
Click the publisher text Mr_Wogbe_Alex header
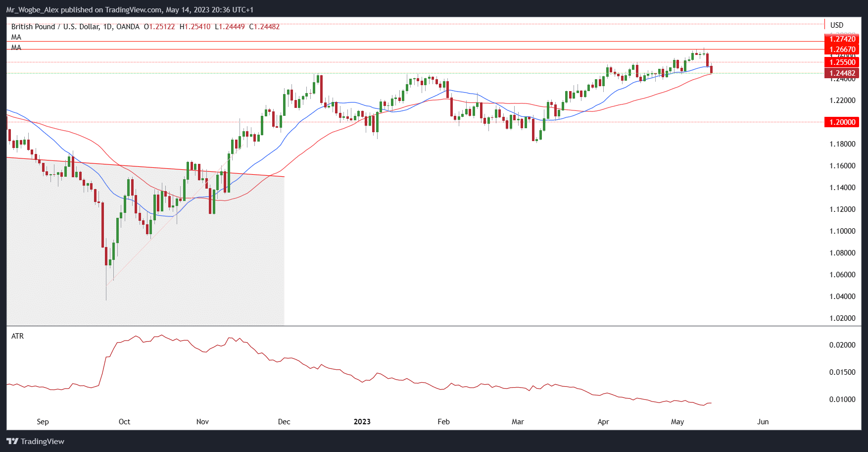[x=33, y=10]
